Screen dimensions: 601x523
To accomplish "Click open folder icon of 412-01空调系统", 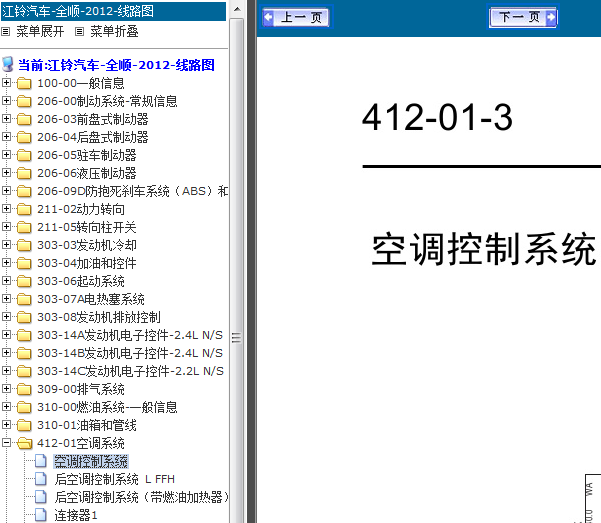I will pyautogui.click(x=25, y=444).
